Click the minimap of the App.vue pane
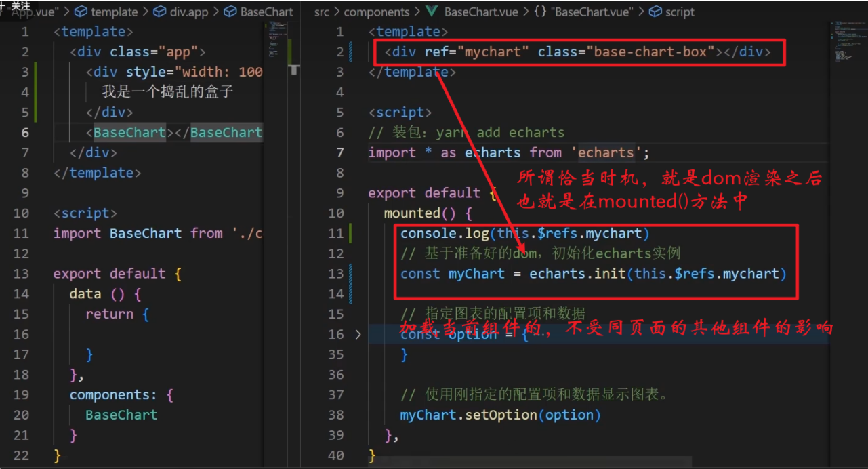Viewport: 868px width, 469px height. pyautogui.click(x=277, y=38)
